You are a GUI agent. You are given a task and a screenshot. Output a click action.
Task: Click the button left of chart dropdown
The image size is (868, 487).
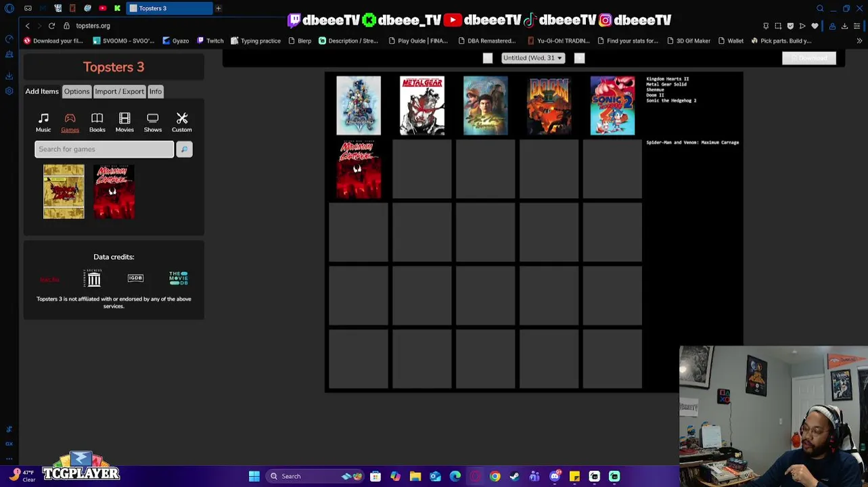coord(488,58)
